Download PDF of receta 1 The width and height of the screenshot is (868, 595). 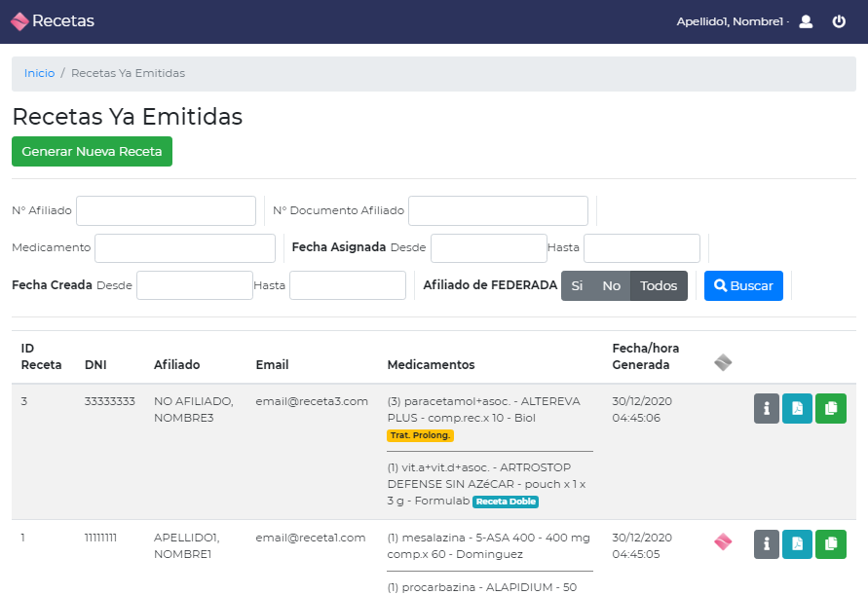pos(797,544)
